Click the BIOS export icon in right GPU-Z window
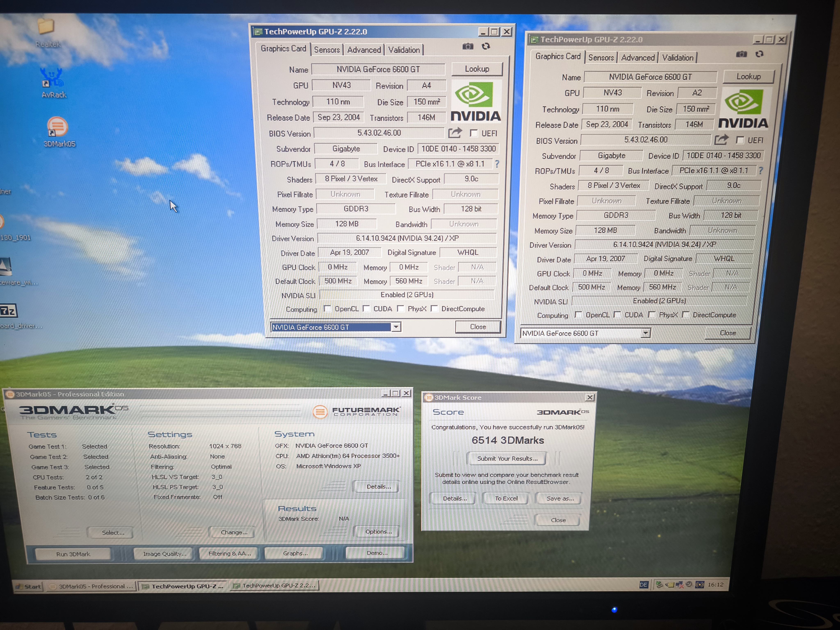840x630 pixels. pyautogui.click(x=721, y=140)
